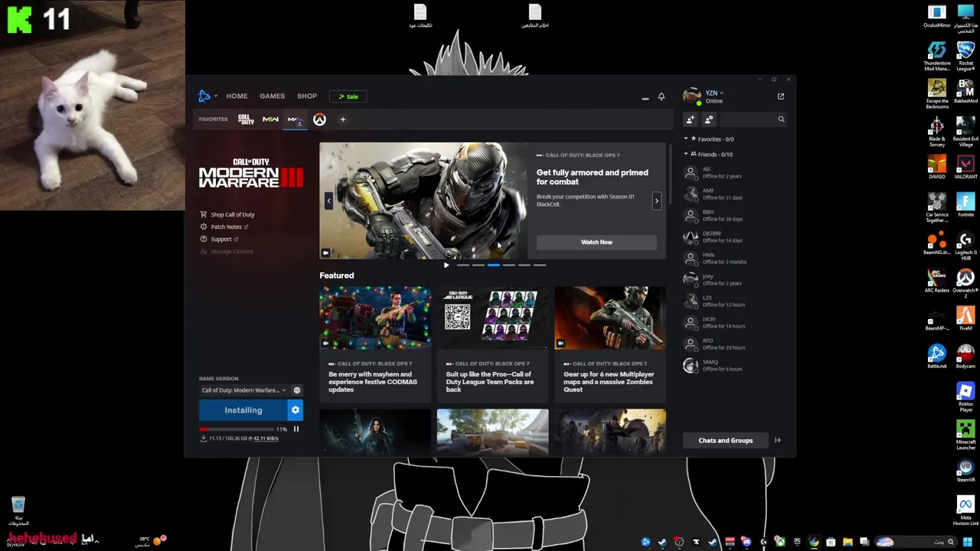980x551 pixels.
Task: Open 6 new Multiplayer maps card
Action: click(x=610, y=344)
